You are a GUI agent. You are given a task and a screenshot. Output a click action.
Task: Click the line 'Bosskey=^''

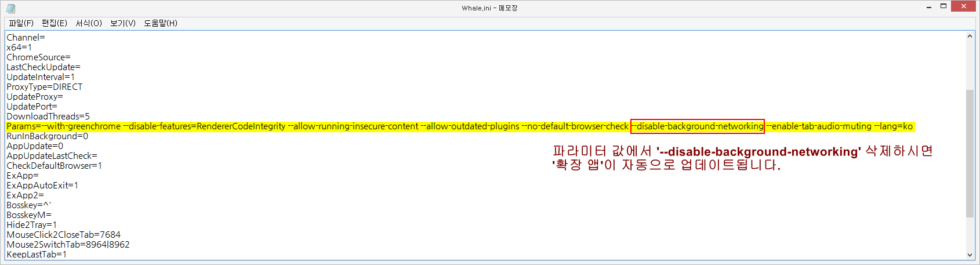coord(29,205)
